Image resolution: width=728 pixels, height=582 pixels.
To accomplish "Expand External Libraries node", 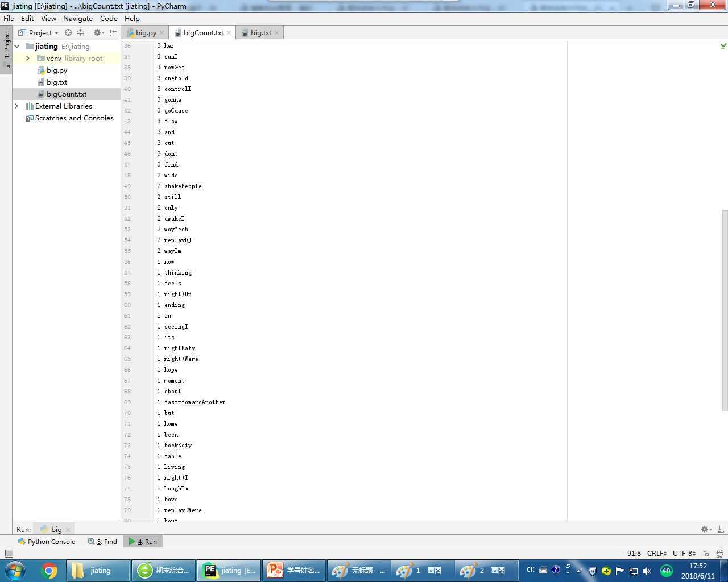I will (x=16, y=106).
